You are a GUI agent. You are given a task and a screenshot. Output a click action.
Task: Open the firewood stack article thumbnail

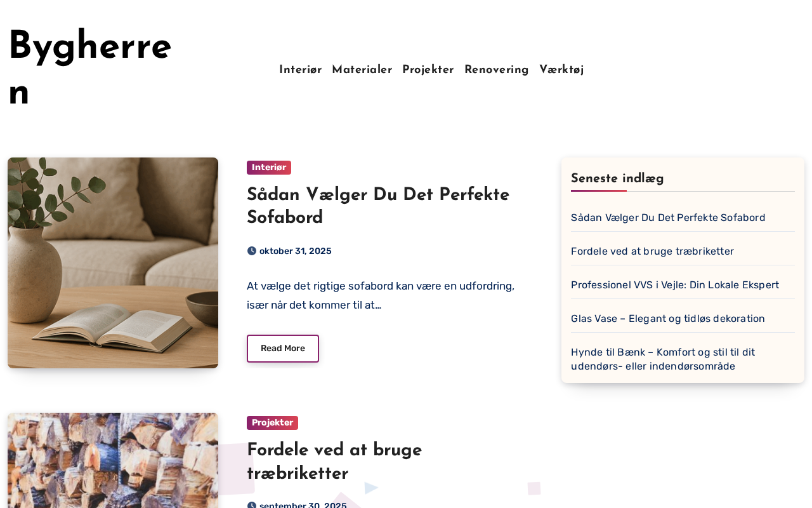(113, 460)
